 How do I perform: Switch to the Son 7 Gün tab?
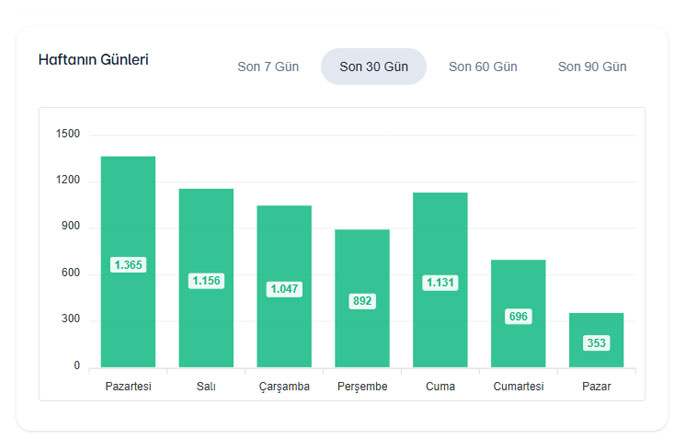pos(268,67)
